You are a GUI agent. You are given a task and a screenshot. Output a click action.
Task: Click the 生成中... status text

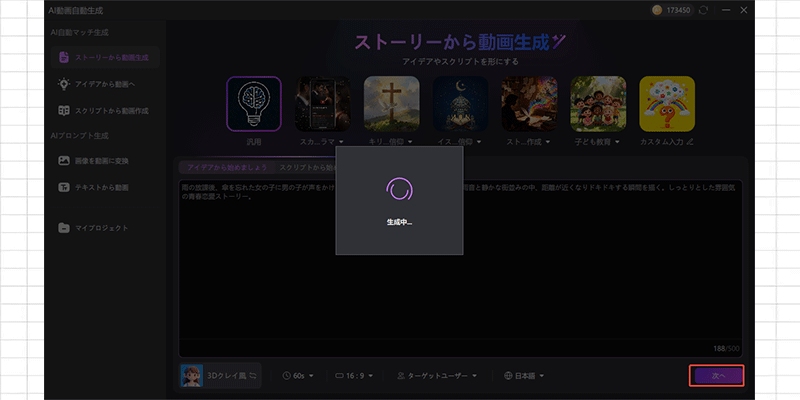pos(399,222)
